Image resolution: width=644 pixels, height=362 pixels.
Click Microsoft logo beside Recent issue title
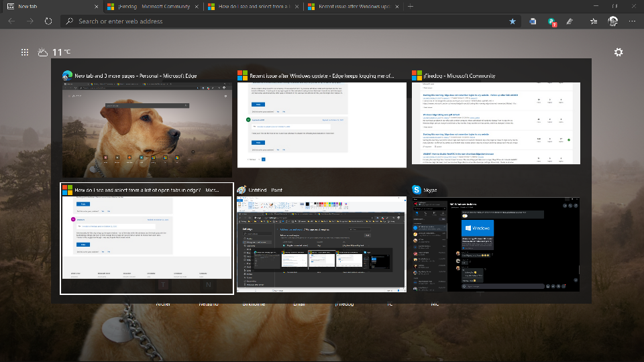242,76
